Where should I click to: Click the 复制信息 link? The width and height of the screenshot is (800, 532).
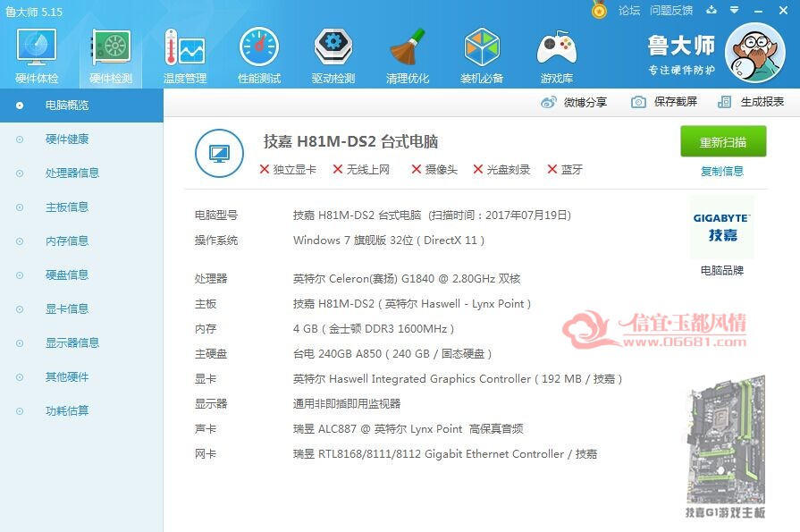(x=722, y=172)
